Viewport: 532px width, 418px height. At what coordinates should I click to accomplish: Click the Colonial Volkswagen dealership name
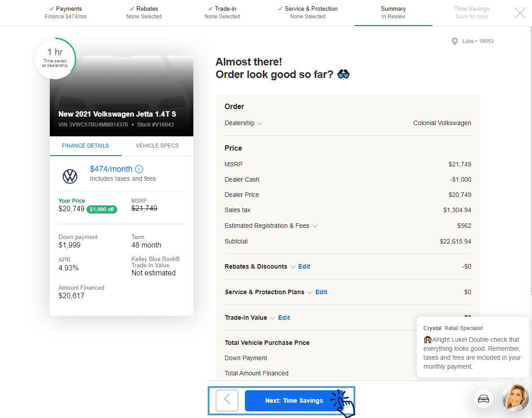click(x=442, y=123)
